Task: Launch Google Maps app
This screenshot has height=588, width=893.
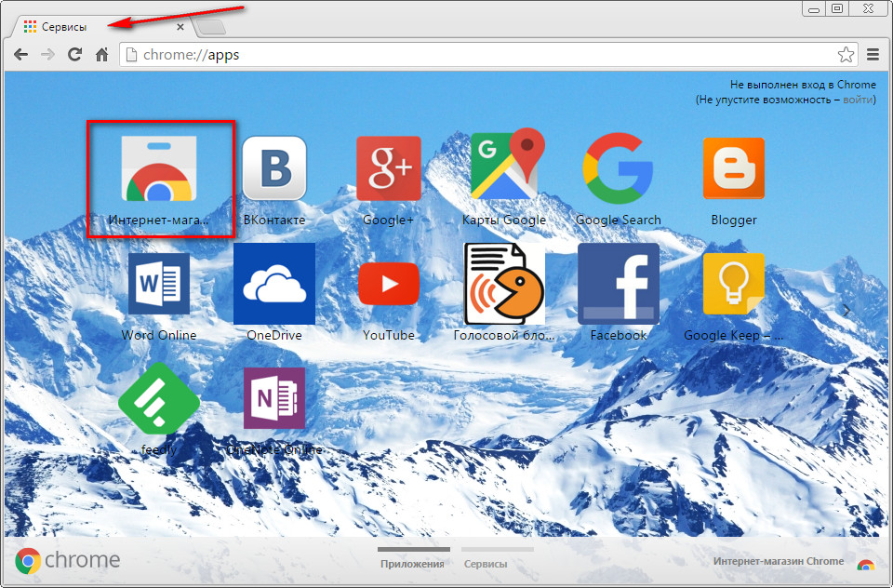Action: [x=507, y=164]
